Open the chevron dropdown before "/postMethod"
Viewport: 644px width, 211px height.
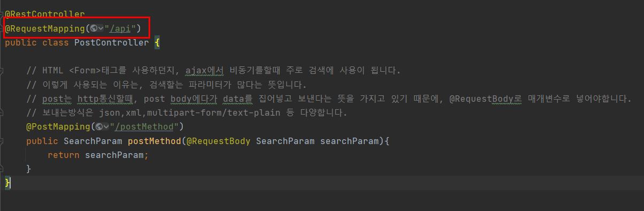tap(106, 127)
